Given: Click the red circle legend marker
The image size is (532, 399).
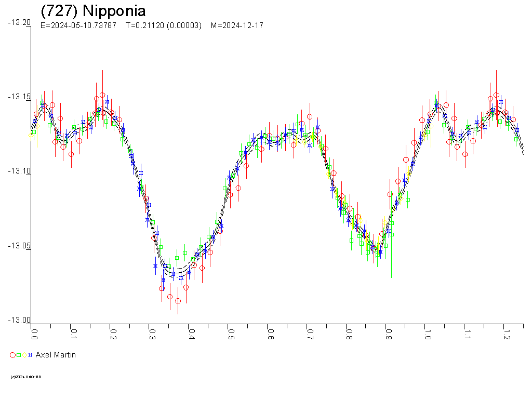Looking at the screenshot, I should click(x=12, y=355).
